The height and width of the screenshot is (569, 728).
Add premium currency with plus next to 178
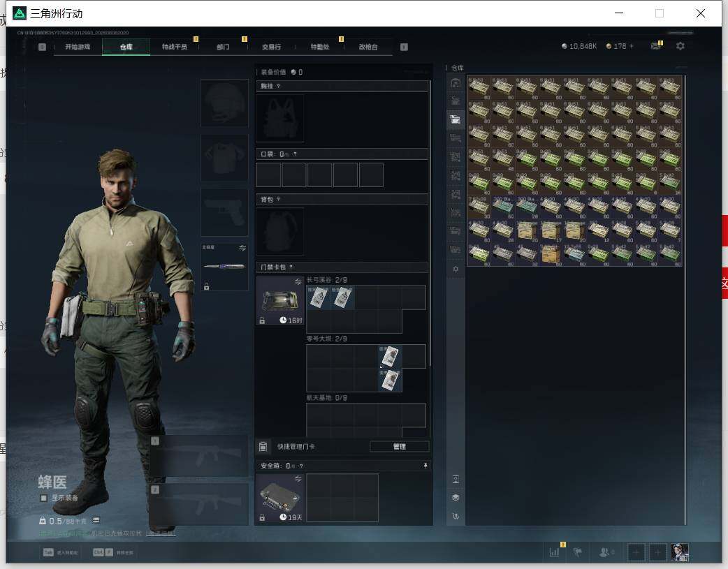pyautogui.click(x=631, y=46)
